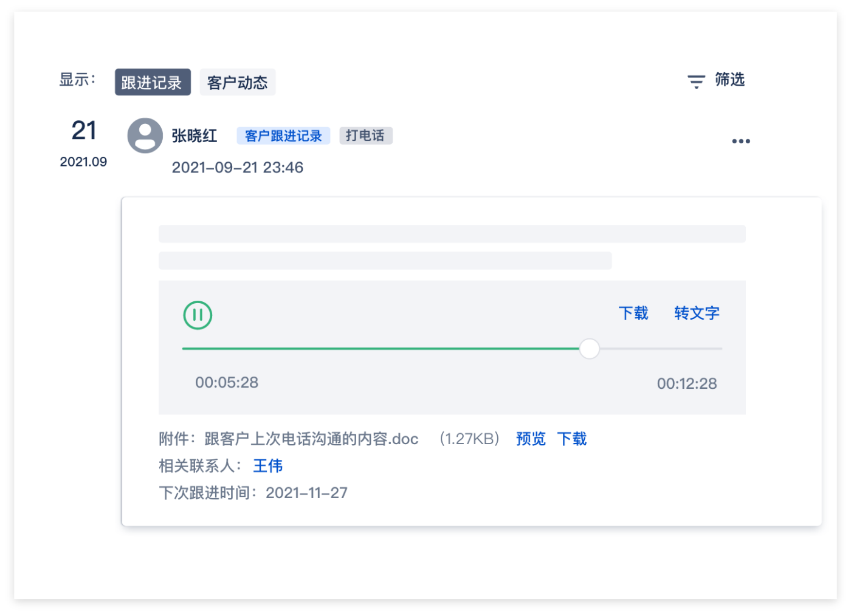Click the 客户跟进记录 blue tag
Viewport: 851px width, 616px height.
coord(283,135)
